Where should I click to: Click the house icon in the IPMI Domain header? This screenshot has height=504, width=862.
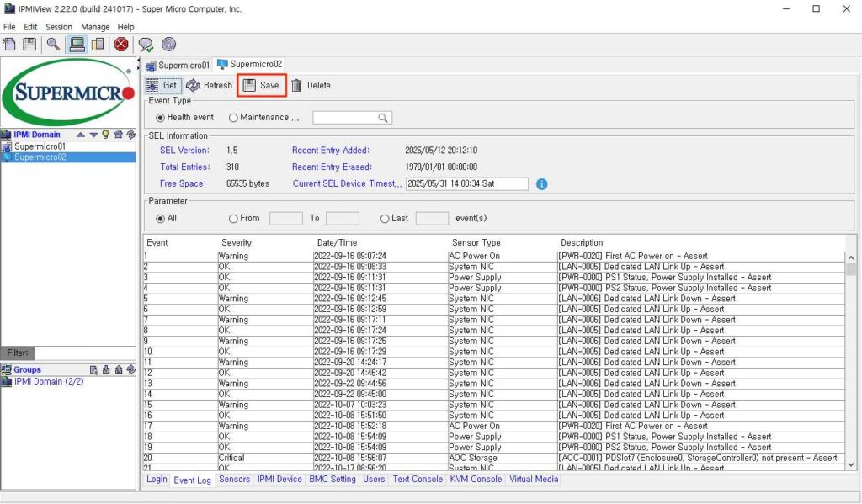(118, 135)
